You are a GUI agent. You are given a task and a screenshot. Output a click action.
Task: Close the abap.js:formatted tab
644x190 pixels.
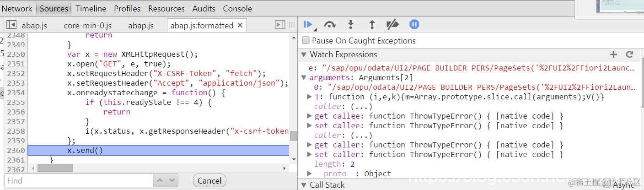click(240, 25)
